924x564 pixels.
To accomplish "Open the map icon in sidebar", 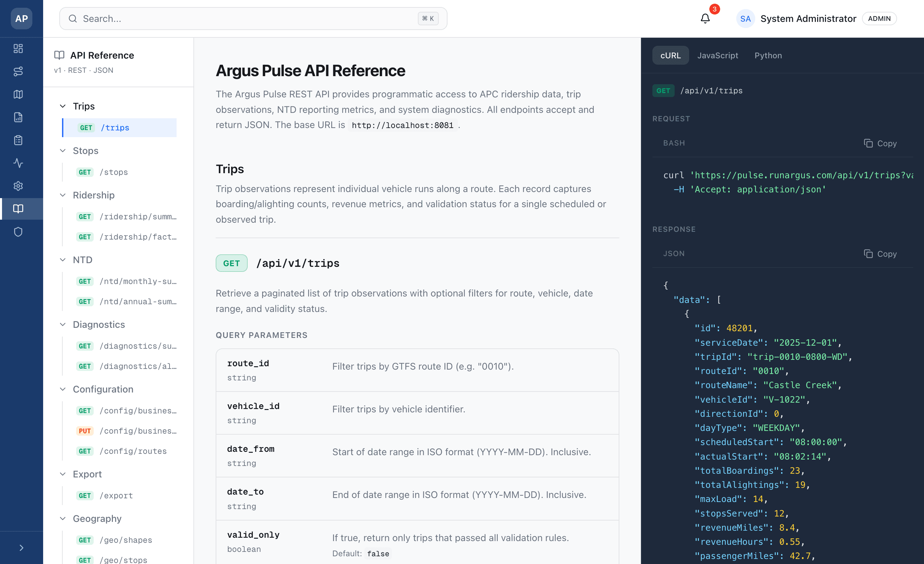I will tap(18, 94).
